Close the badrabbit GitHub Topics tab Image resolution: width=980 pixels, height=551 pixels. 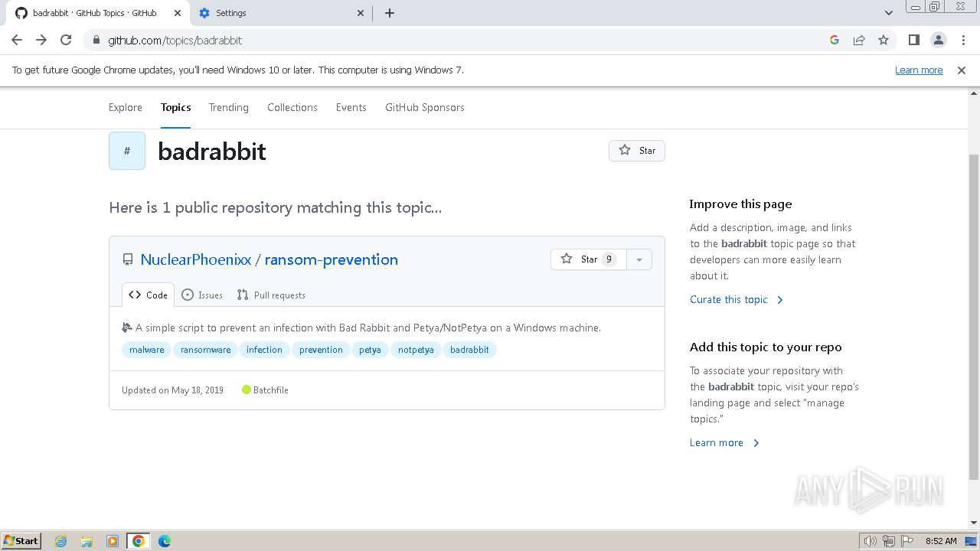click(x=178, y=13)
